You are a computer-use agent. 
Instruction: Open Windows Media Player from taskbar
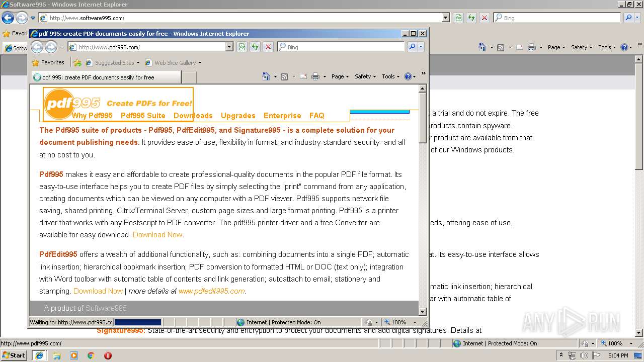tap(74, 355)
